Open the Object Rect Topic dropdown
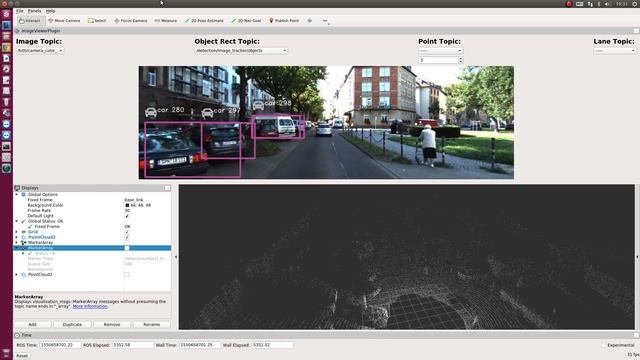This screenshot has width=640, height=360. [x=241, y=51]
